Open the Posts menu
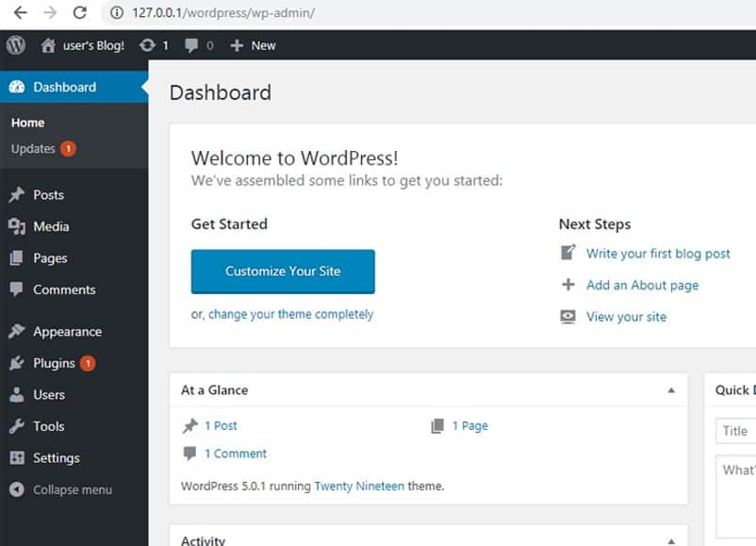This screenshot has width=756, height=546. (x=49, y=195)
